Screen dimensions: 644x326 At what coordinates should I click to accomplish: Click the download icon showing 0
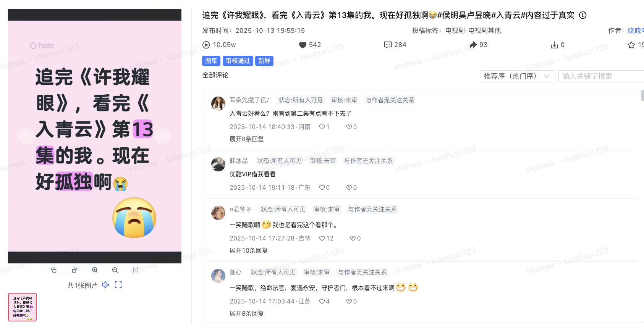pos(554,45)
